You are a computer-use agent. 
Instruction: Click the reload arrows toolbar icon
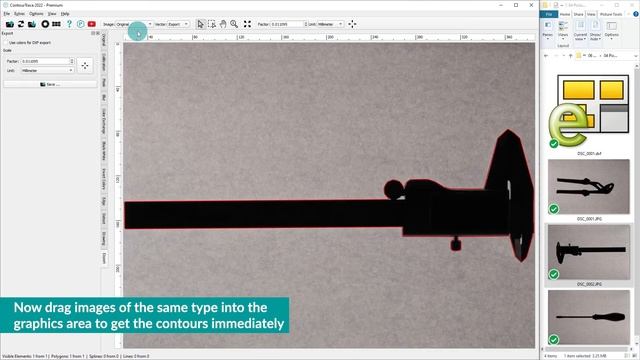point(21,24)
